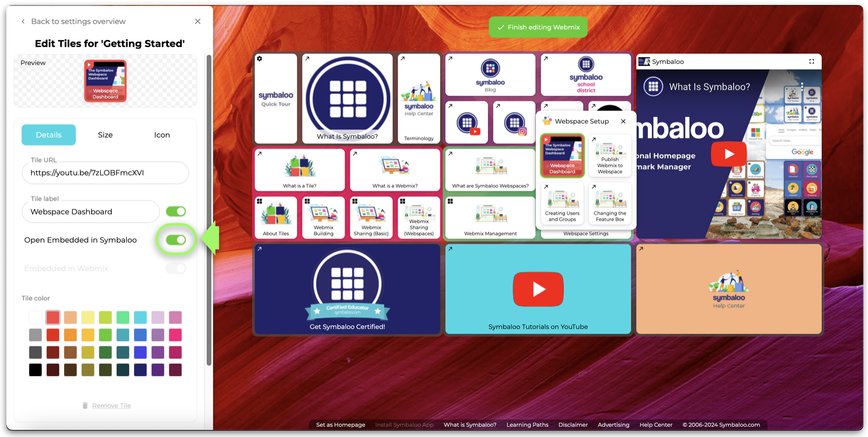Open Symbaloo Tutorials on YouTube tile
This screenshot has height=437, width=868.
538,289
